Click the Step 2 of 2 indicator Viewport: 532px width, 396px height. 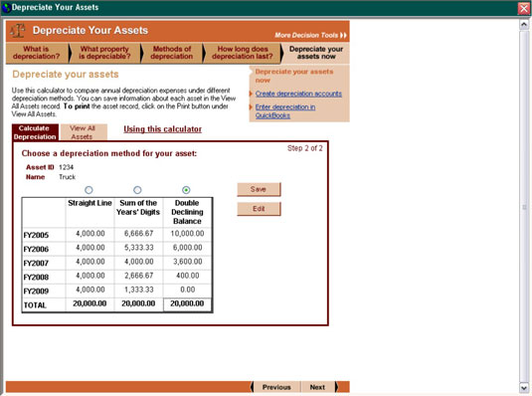pyautogui.click(x=305, y=148)
